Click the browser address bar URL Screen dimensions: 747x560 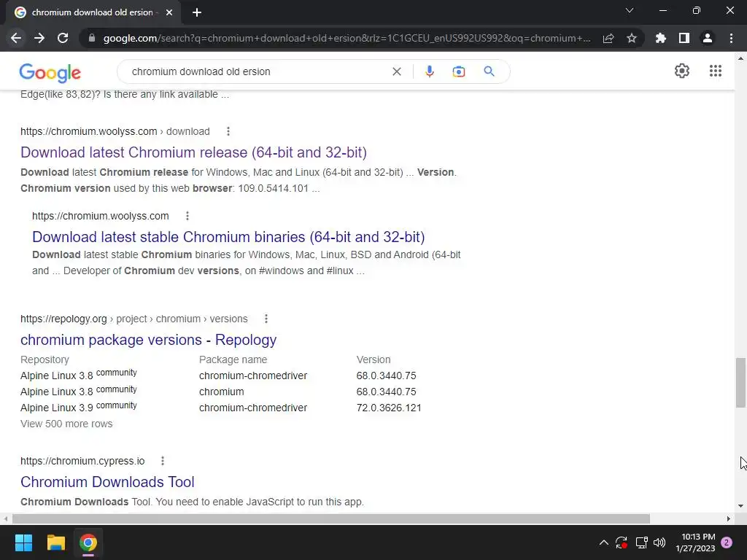[x=347, y=38]
